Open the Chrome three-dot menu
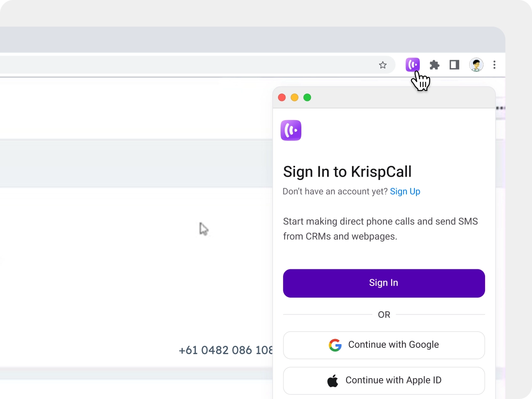The image size is (532, 399). 494,65
